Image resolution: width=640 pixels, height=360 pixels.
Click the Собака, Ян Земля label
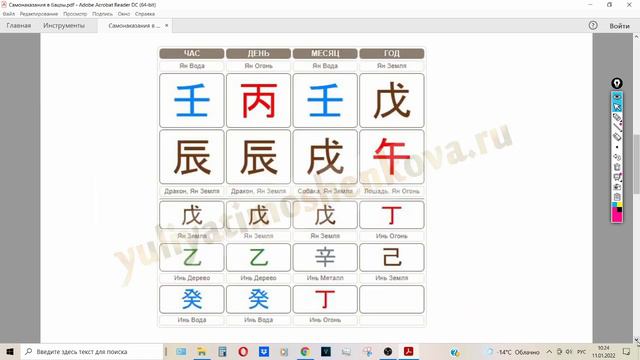(x=325, y=191)
